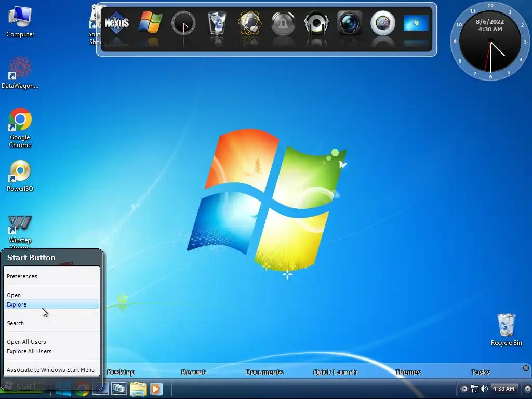Viewport: 532px width, 399px height.
Task: Switch to the Desktop shelf tab
Action: [x=121, y=372]
